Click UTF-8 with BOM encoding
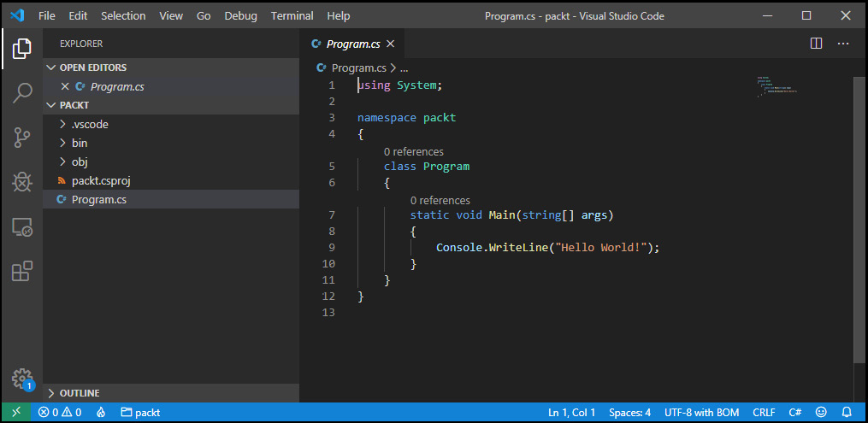The image size is (868, 423). [702, 413]
